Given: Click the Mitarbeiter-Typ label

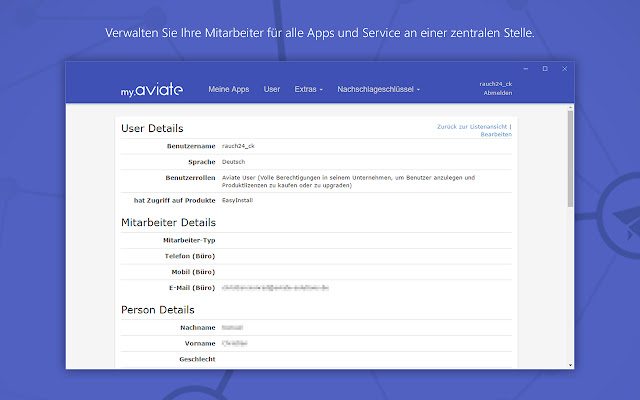Looking at the screenshot, I should pos(189,240).
